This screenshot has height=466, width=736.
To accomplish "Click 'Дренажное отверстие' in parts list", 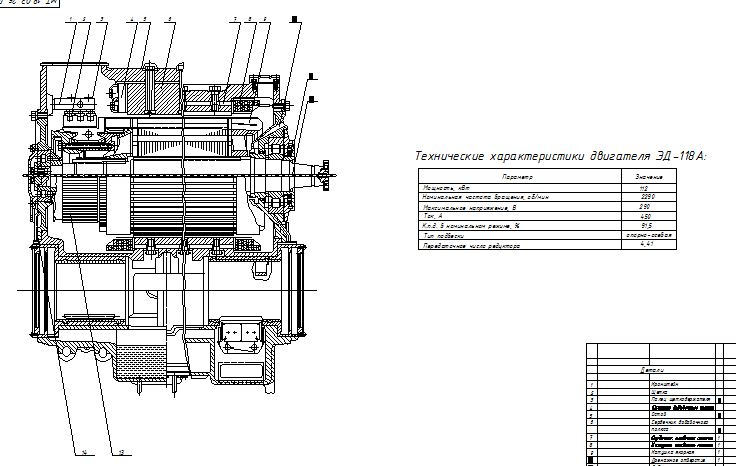I will click(x=678, y=460).
